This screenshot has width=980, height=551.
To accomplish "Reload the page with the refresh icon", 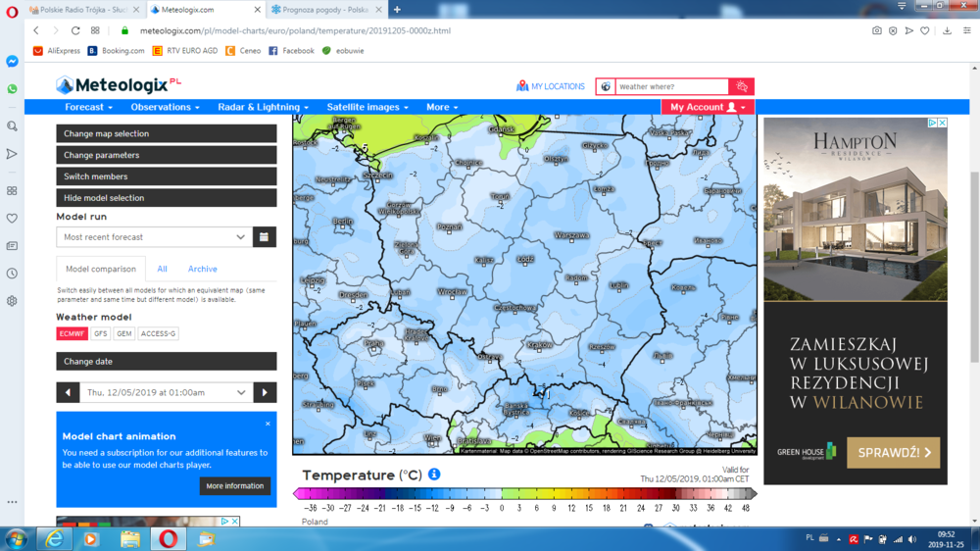I will [x=75, y=30].
